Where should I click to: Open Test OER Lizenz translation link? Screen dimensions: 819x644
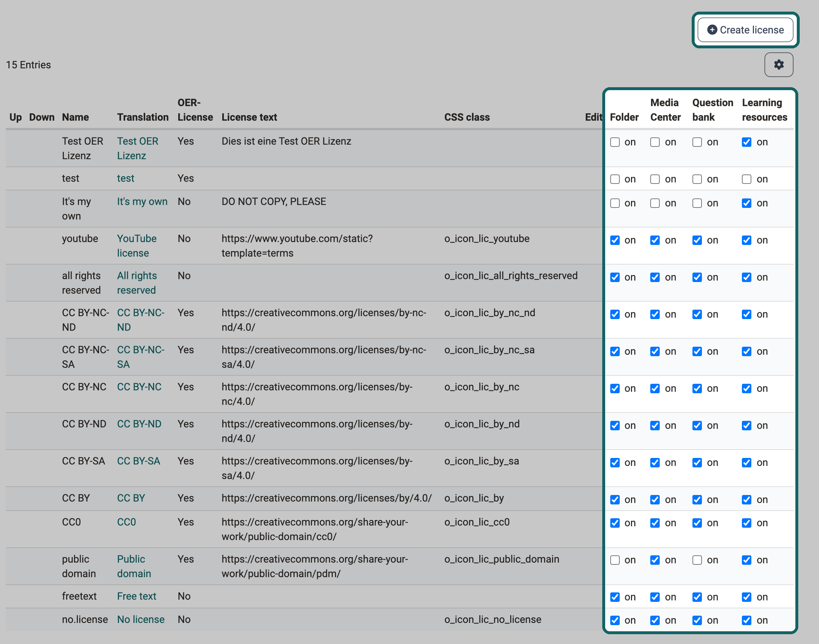138,148
